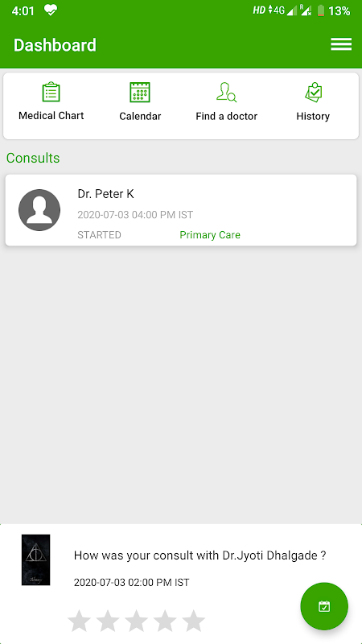Screen dimensions: 362x644
Task: Tap the Primary Care link
Action: click(x=210, y=235)
